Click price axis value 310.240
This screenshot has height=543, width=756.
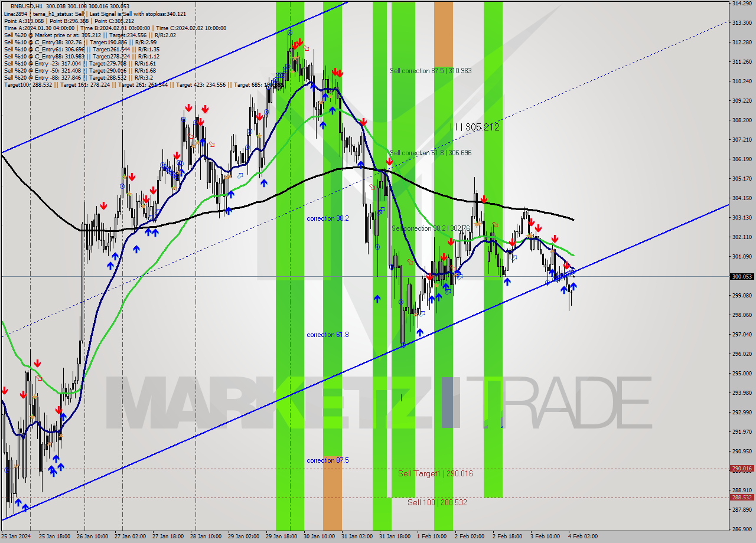(742, 81)
